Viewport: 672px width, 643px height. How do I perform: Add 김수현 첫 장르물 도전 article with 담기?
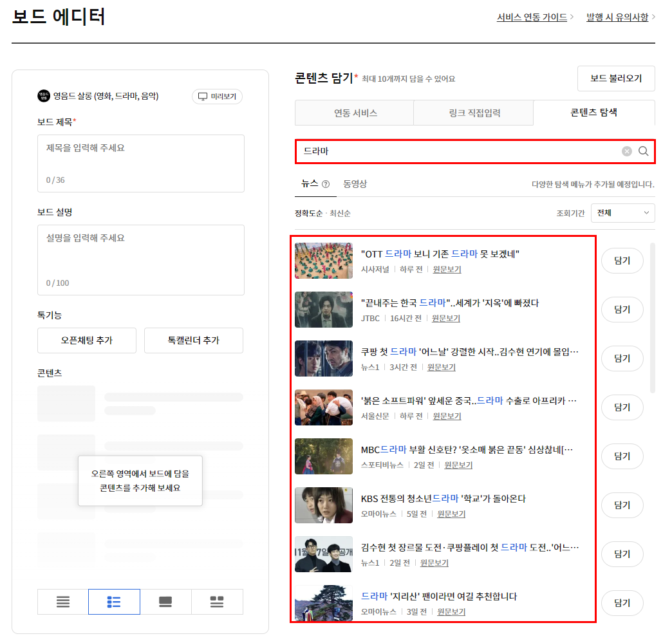click(622, 554)
